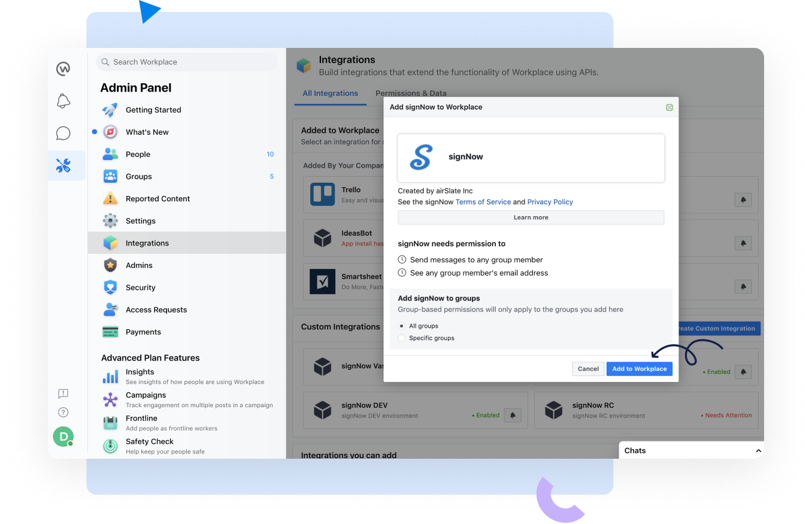Open the Permissions & Data tab
The image size is (812, 524).
411,93
